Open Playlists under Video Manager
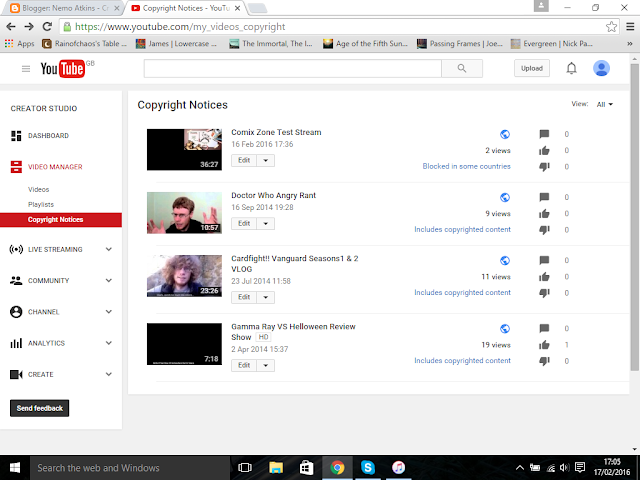Screen dimensions: 640x480 point(41,204)
